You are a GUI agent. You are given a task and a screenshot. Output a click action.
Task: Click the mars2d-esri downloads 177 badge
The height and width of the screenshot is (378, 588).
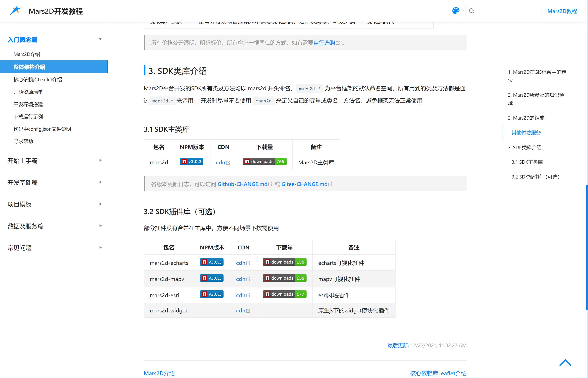[x=284, y=294]
